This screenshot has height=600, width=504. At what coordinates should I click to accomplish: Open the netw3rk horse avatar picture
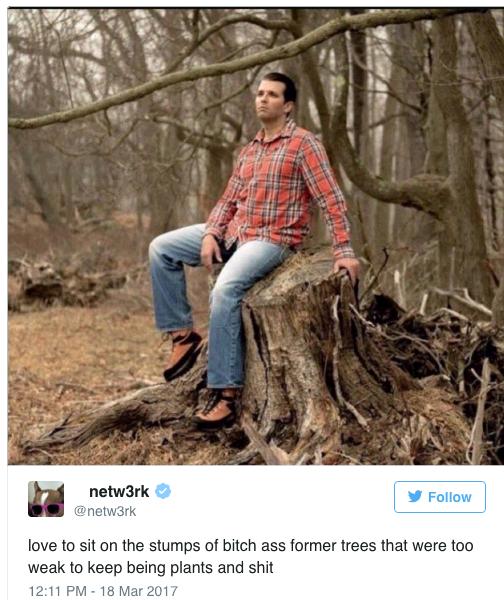tap(46, 499)
